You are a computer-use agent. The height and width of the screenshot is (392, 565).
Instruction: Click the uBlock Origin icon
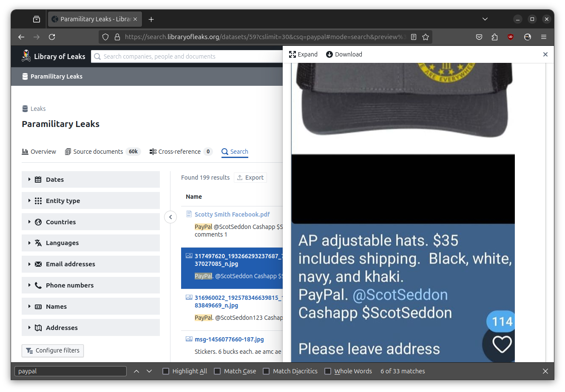[511, 37]
